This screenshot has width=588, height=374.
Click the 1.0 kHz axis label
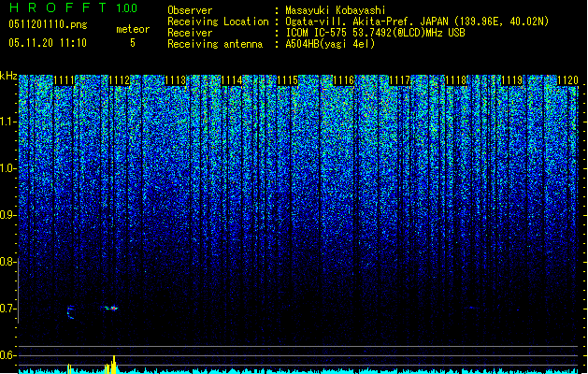8,169
